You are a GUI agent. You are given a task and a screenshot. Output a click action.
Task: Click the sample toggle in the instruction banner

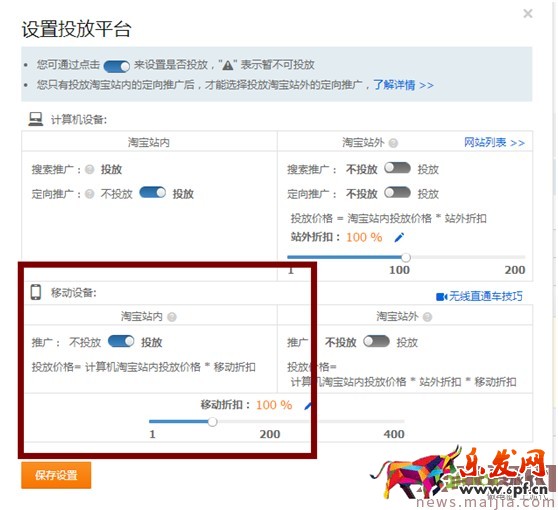pos(117,66)
